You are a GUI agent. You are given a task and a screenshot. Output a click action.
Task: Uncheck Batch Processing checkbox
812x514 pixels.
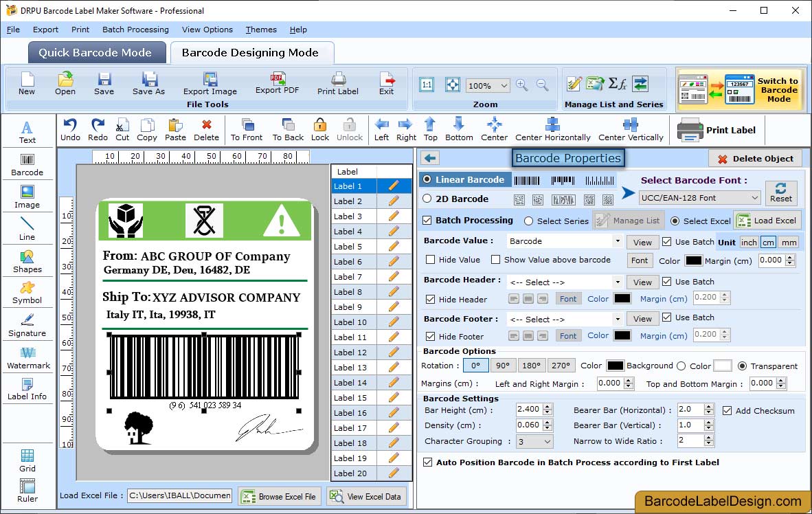coord(427,220)
